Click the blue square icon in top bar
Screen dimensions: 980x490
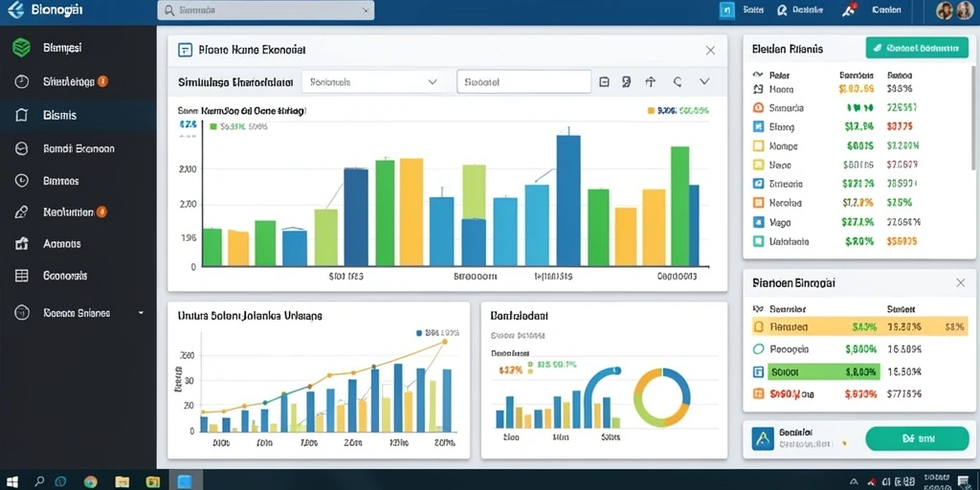(x=727, y=11)
